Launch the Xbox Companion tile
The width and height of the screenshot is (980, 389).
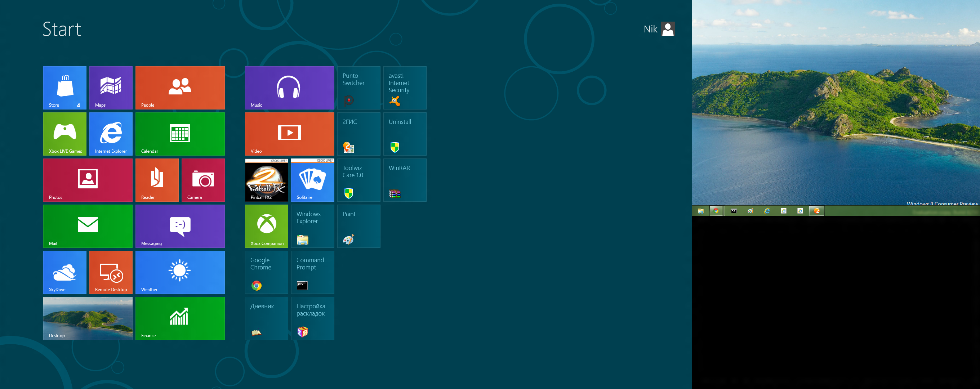click(266, 226)
